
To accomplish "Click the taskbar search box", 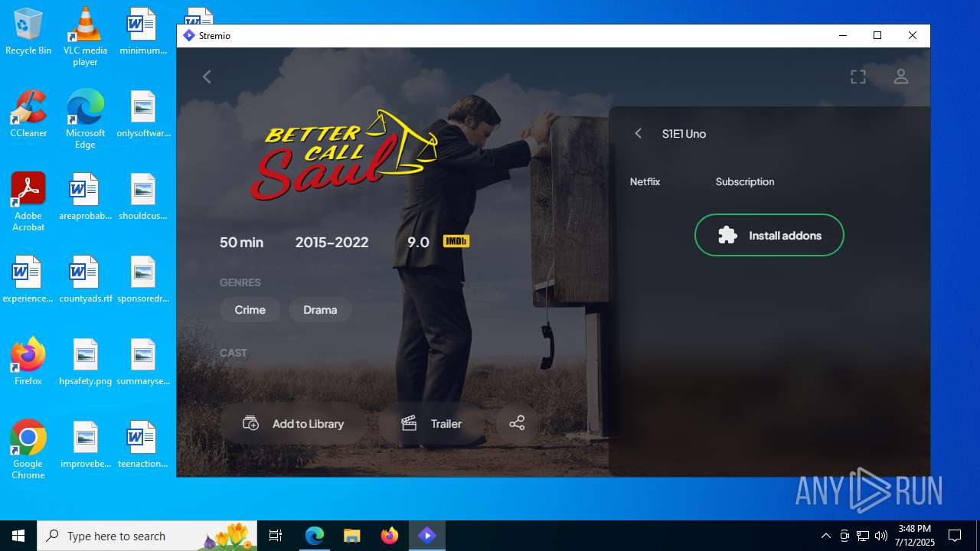I will coord(147,536).
